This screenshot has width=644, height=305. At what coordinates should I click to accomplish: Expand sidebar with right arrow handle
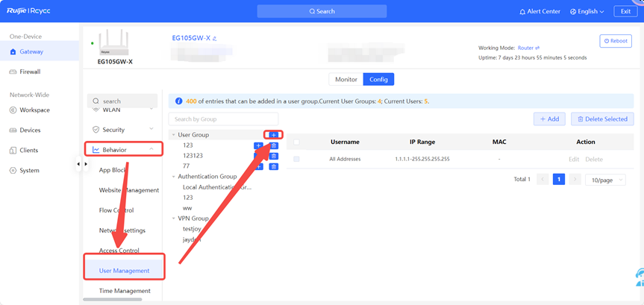pos(85,164)
